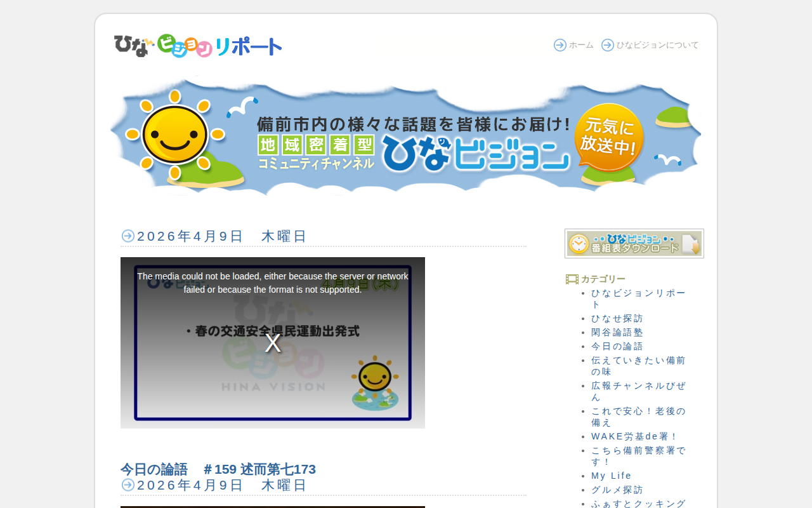812x508 pixels.
Task: Select 広報チャンネルびぜん category
Action: (639, 391)
